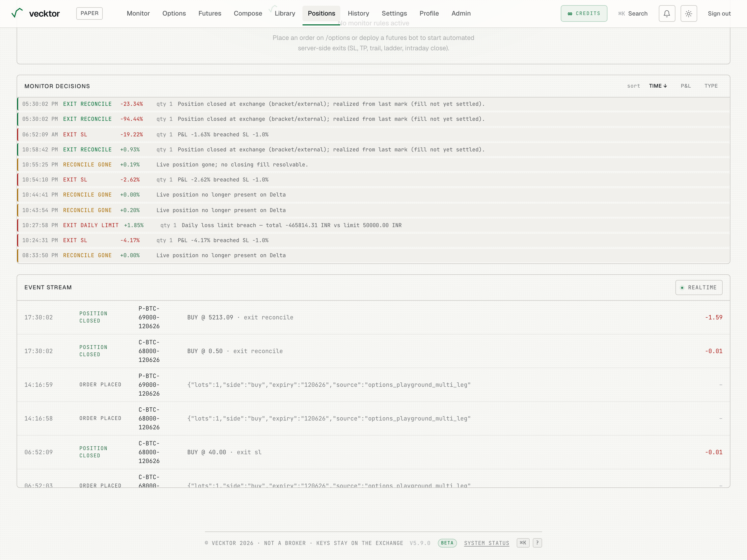Select the 10:44:41 PM RECONCILE GONE row
The width and height of the screenshot is (747, 560).
coord(374,195)
